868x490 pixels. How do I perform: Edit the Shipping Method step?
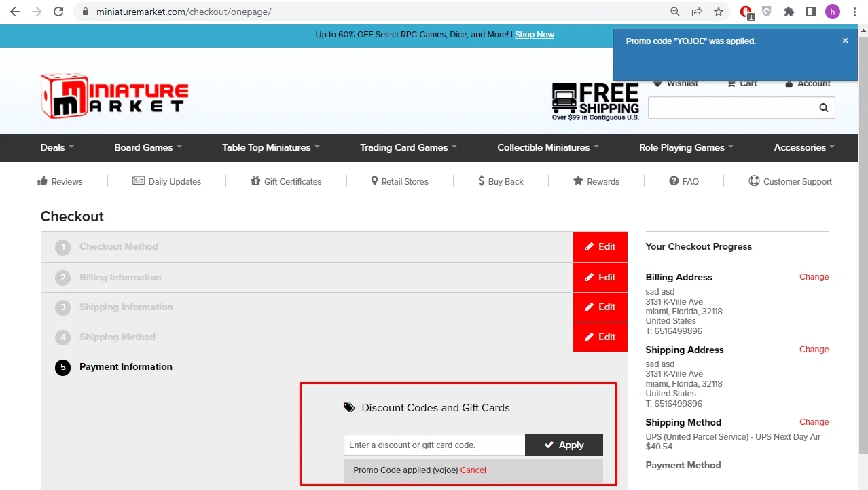[600, 337]
